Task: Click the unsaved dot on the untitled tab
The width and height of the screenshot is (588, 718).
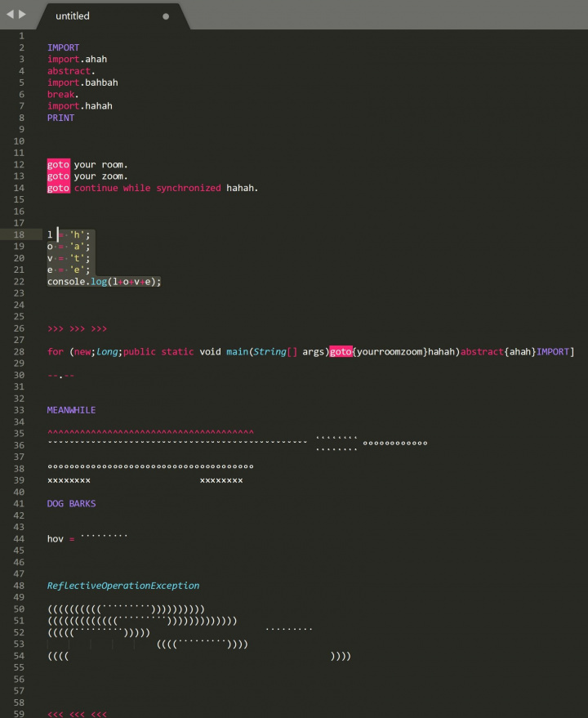Action: pyautogui.click(x=166, y=16)
